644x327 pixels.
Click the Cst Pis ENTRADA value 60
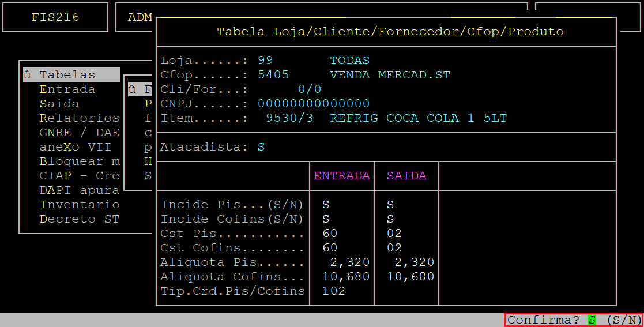[x=330, y=234]
